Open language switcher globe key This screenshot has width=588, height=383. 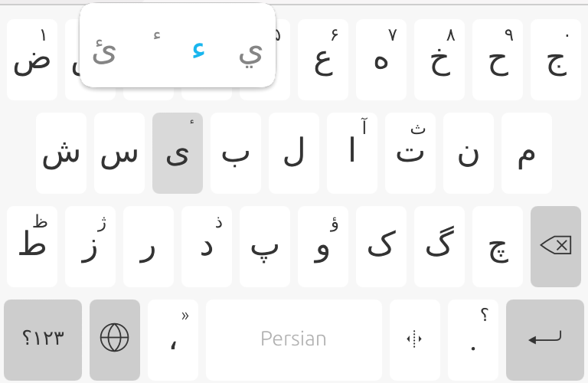click(x=115, y=340)
